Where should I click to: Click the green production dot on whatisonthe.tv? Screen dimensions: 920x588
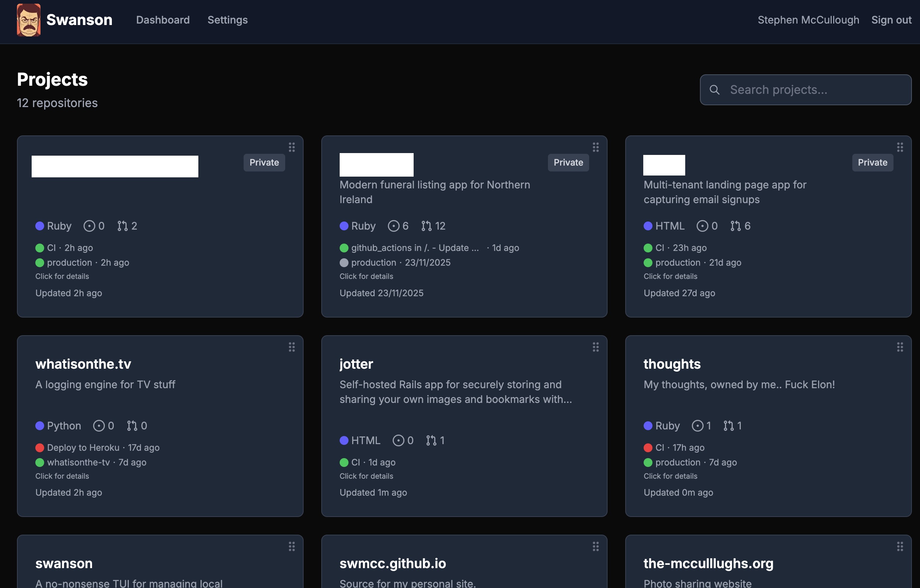coord(40,462)
